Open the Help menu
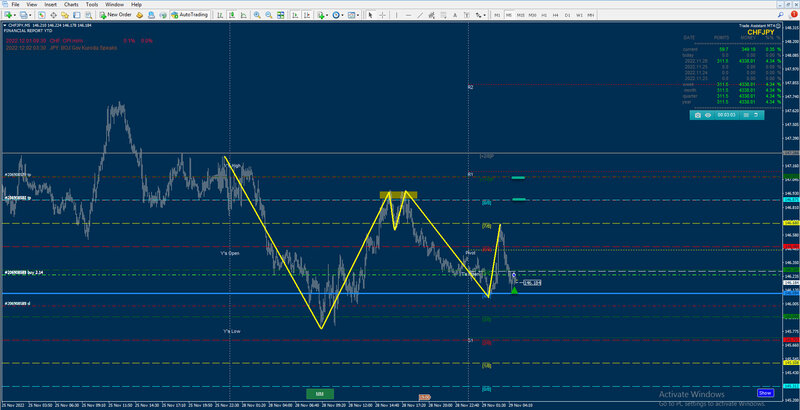 tap(136, 4)
